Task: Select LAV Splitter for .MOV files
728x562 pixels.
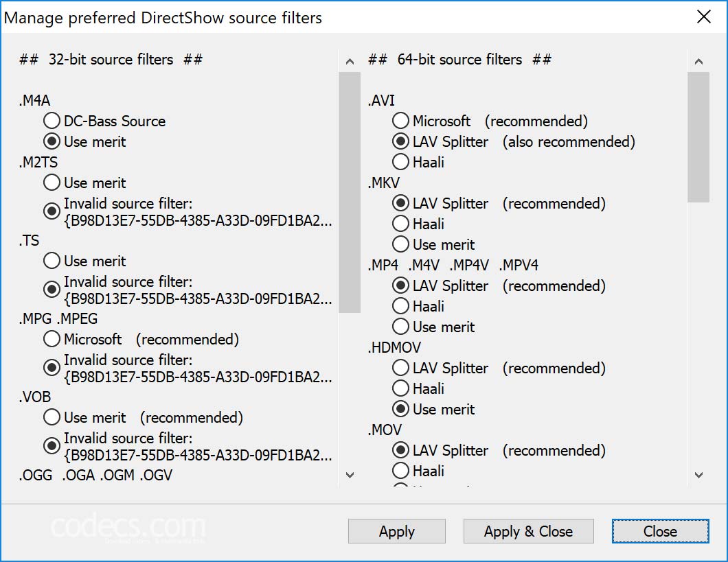Action: [x=400, y=450]
